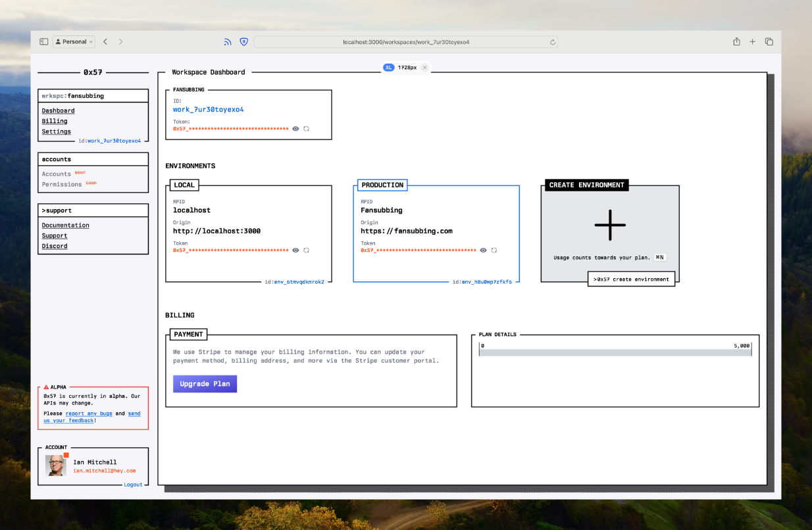Open Settings in the workspace sidebar
The height and width of the screenshot is (530, 812).
pos(57,132)
